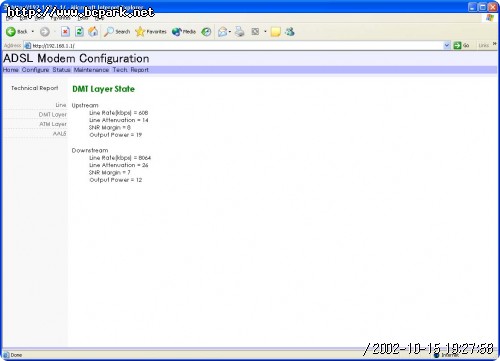Viewport: 500px width, 361px height.
Task: Click the Go button
Action: (x=462, y=45)
